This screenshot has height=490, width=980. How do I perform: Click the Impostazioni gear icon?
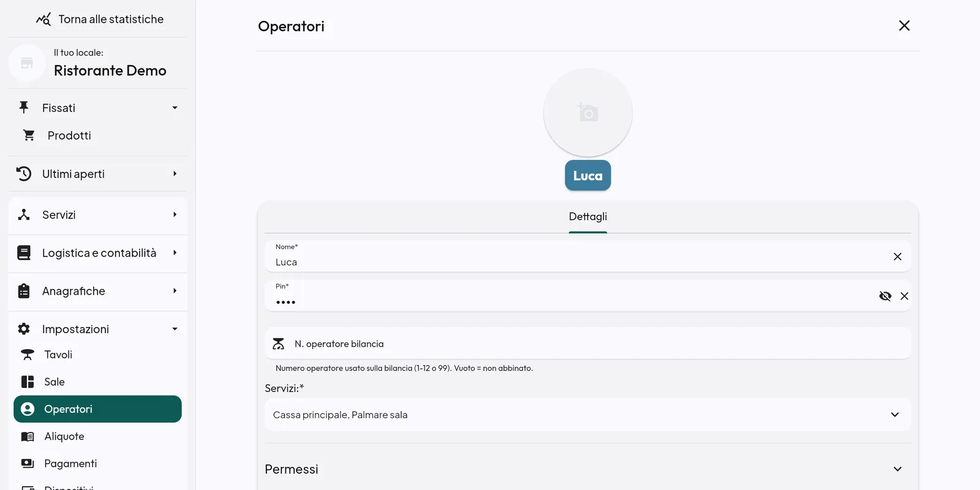tap(24, 329)
